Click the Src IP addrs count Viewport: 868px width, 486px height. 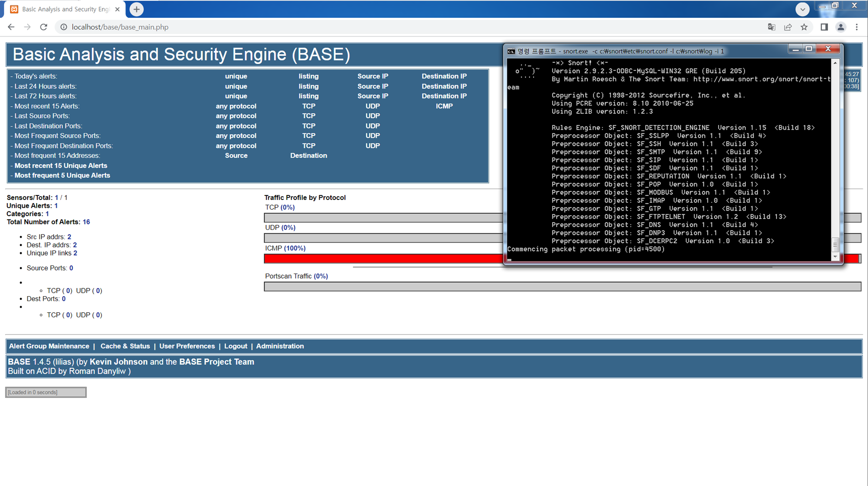pos(69,237)
